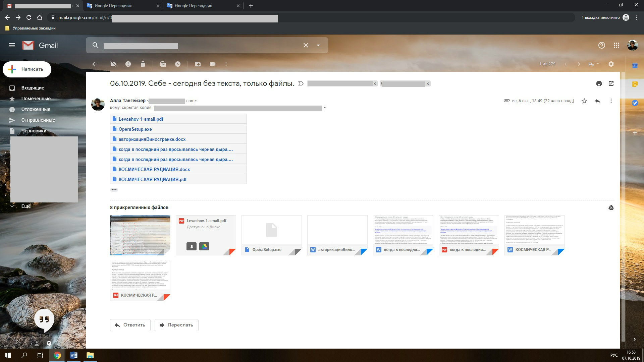
Task: Download Levashov-1-small.pdf attachment
Action: coord(192,246)
